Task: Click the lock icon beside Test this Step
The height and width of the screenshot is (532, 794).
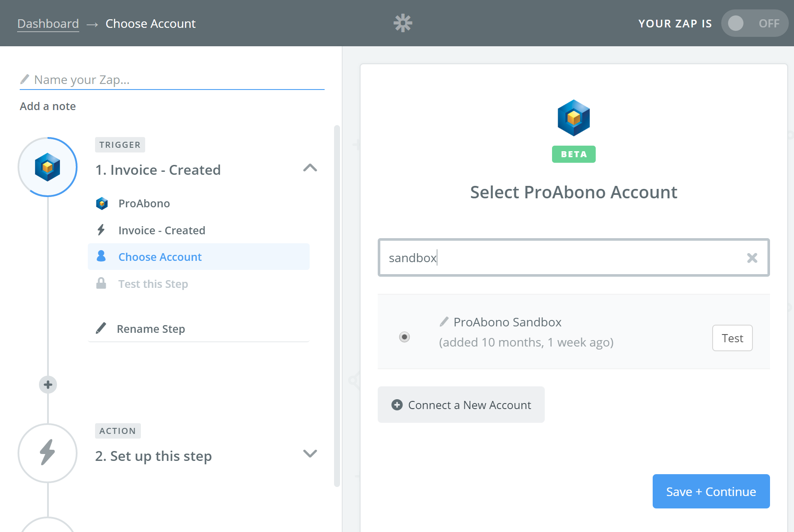Action: tap(101, 283)
